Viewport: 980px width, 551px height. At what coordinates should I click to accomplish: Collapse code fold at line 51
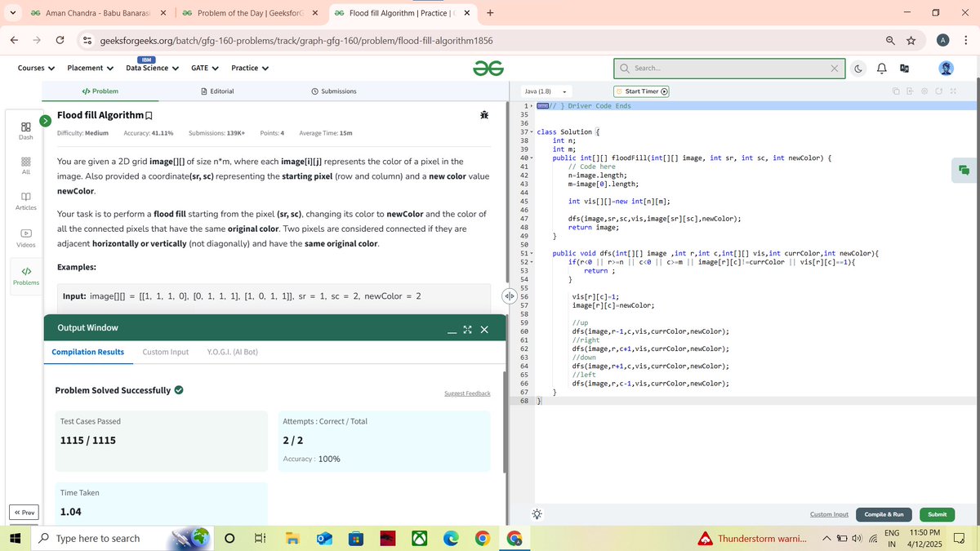532,254
